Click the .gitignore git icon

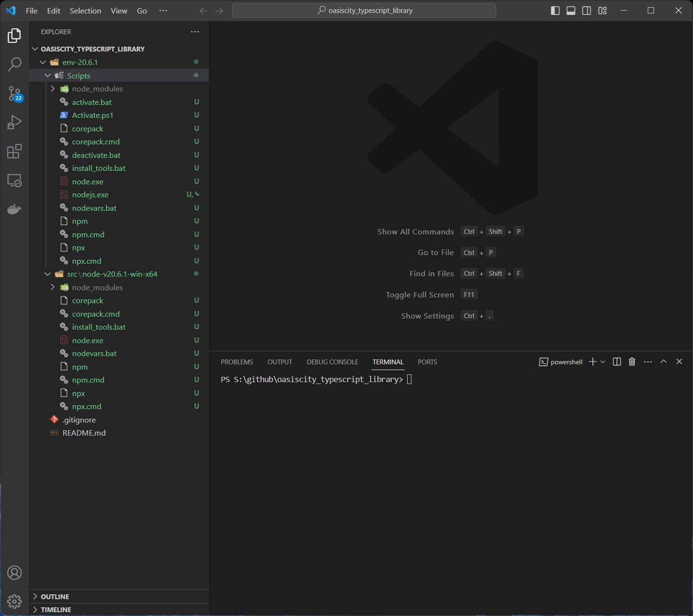tap(54, 420)
